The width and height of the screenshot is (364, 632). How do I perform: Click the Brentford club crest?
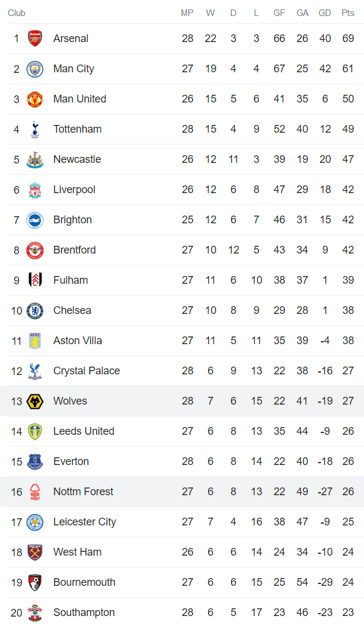[x=35, y=250]
